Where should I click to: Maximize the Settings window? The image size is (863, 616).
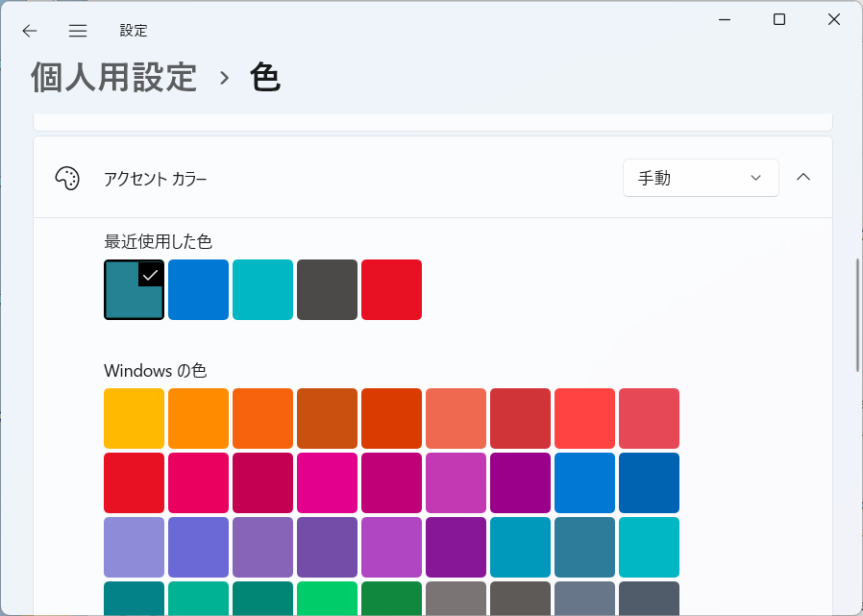point(778,20)
